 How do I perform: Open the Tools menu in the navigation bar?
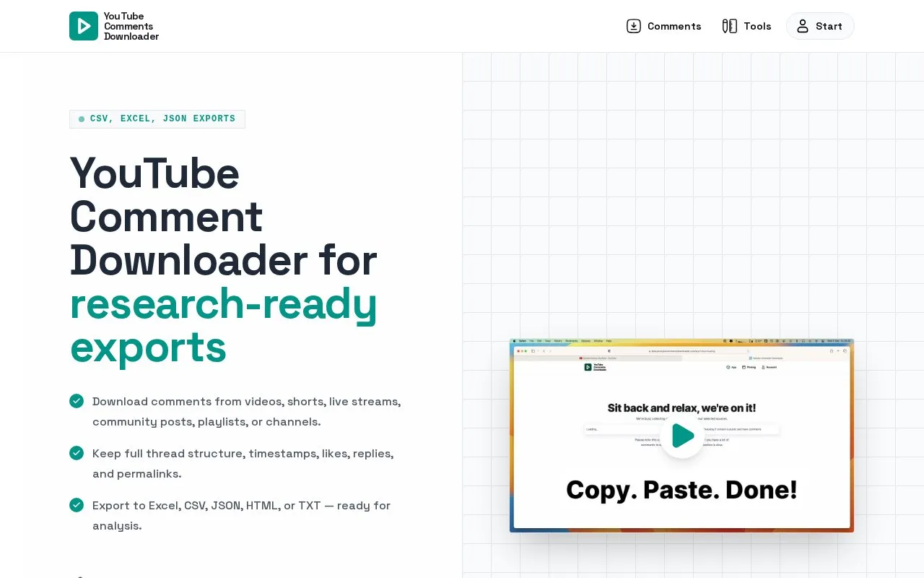point(747,26)
